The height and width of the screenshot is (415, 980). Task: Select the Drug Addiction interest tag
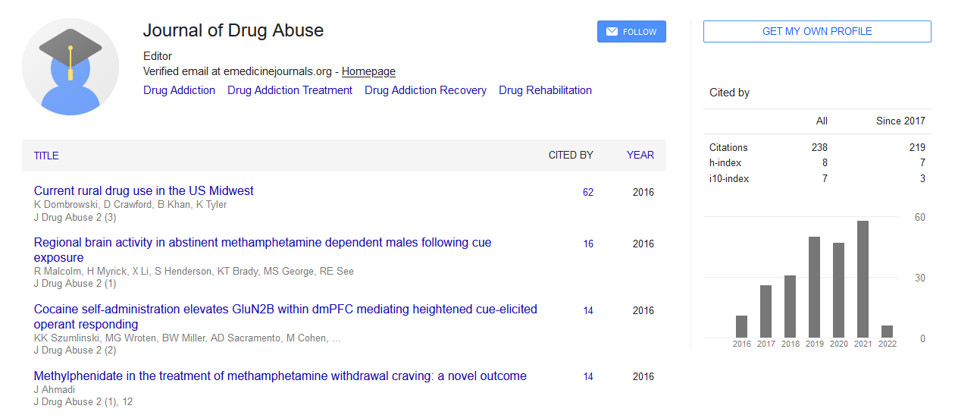pos(179,90)
